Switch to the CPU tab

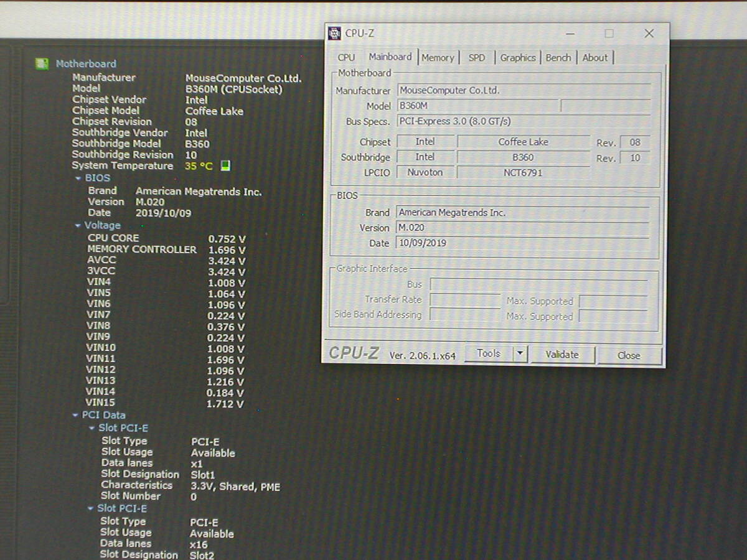(x=346, y=57)
